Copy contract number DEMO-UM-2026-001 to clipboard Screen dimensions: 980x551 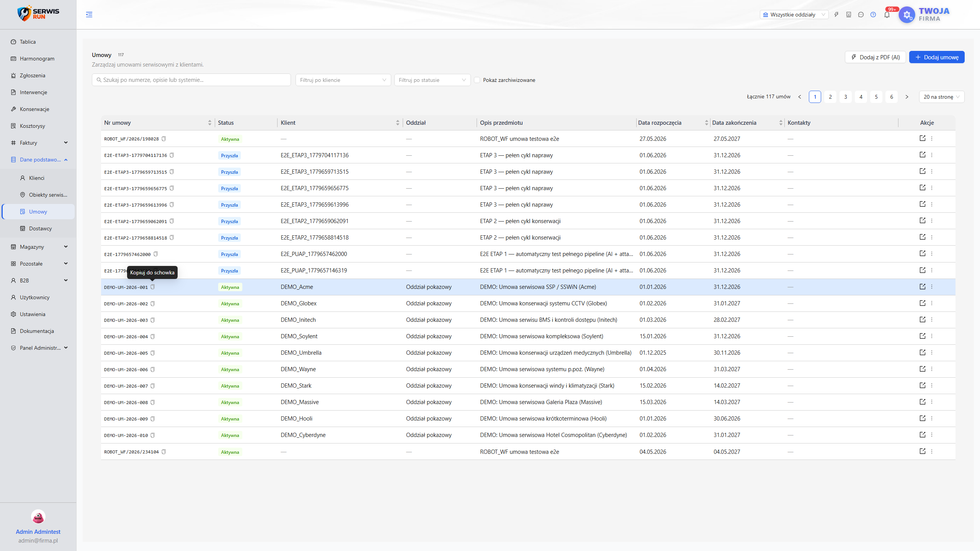click(153, 287)
